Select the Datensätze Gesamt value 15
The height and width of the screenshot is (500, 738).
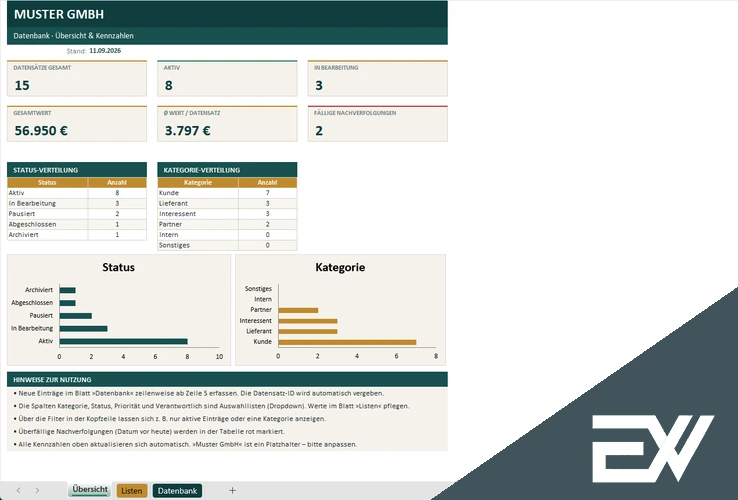22,85
